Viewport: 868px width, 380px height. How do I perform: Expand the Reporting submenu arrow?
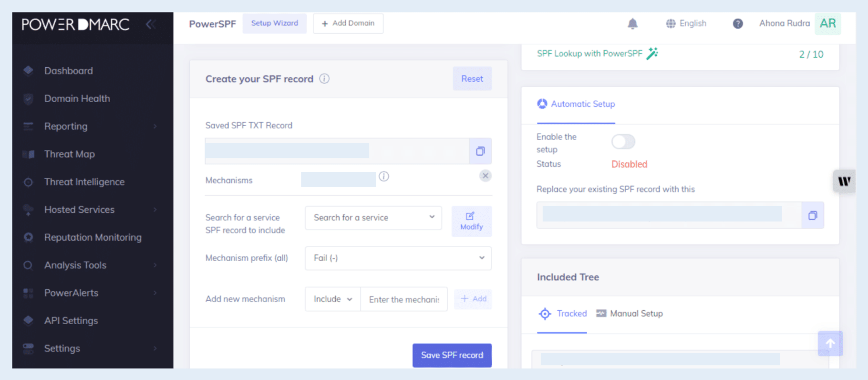coord(155,127)
